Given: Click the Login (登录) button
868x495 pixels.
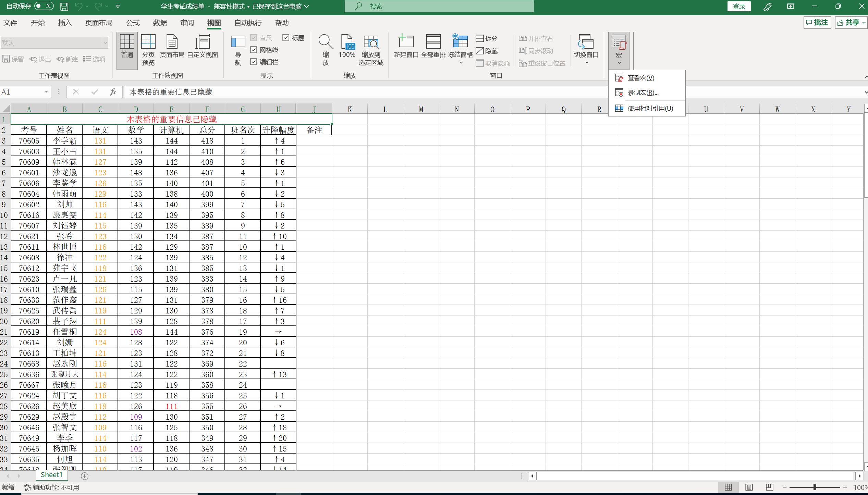Looking at the screenshot, I should click(x=739, y=7).
